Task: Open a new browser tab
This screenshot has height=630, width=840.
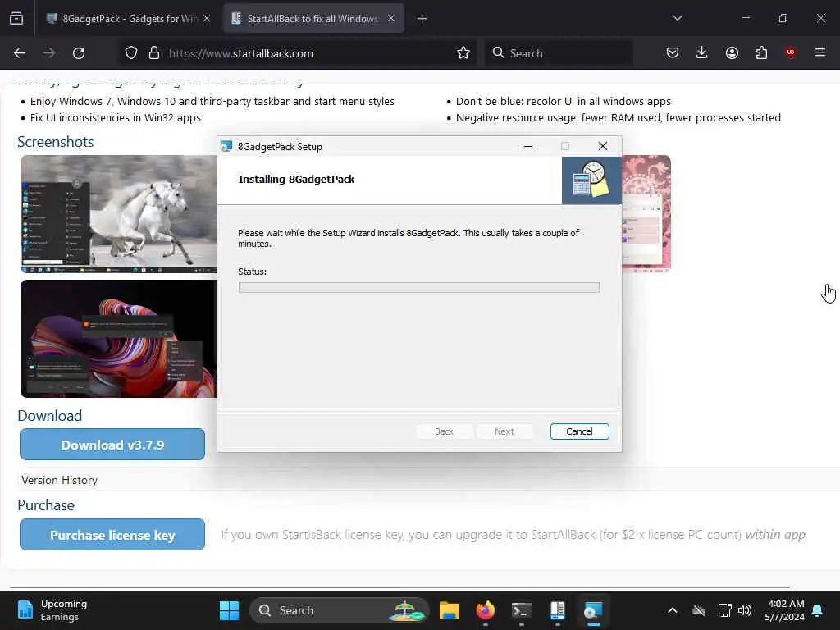Action: (x=422, y=19)
